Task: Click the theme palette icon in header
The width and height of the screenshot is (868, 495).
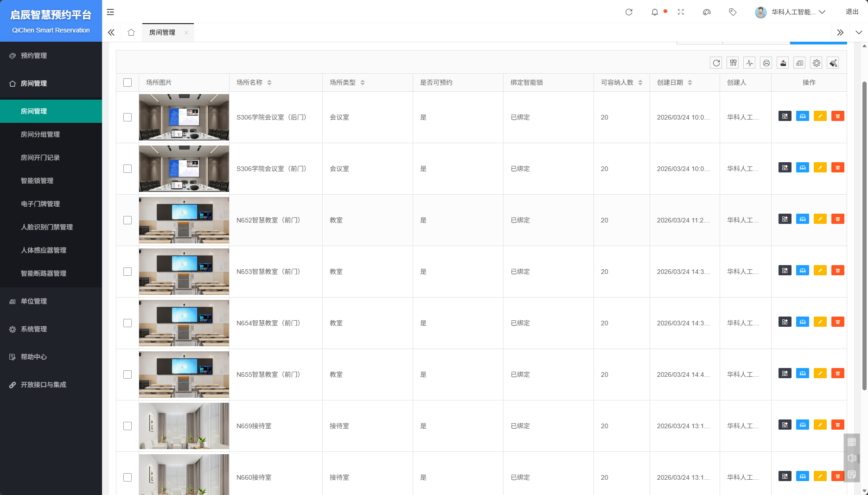Action: tap(707, 12)
